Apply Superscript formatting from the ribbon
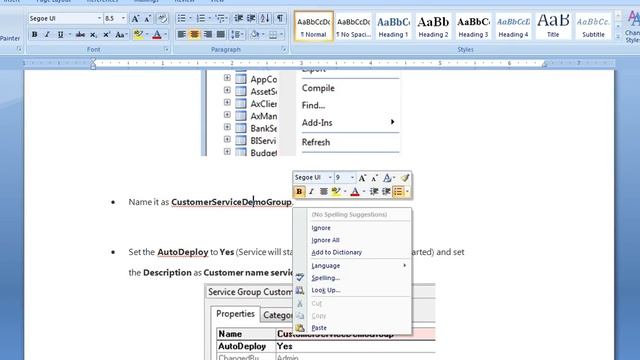 coord(106,35)
